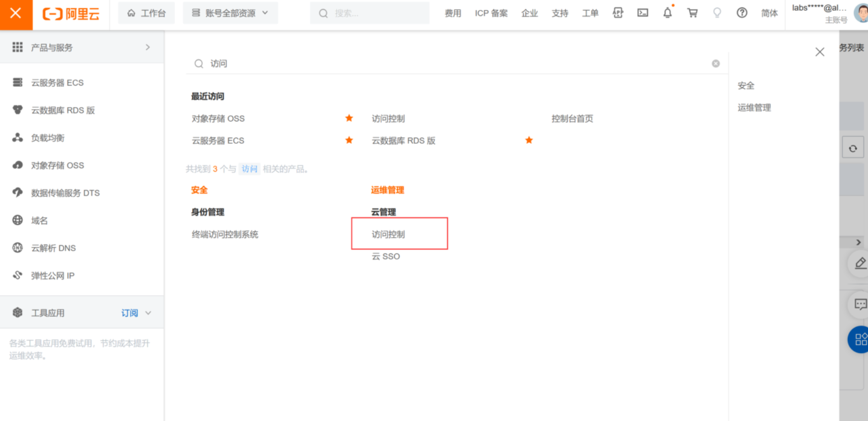Expand the 工具应用 section chevron
Viewport: 868px width, 421px height.
tap(149, 313)
